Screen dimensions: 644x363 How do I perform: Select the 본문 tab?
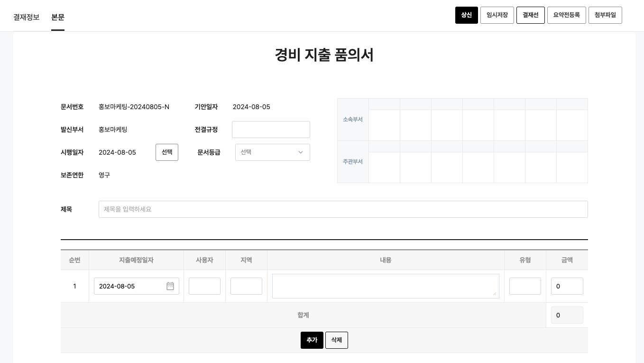coord(58,17)
